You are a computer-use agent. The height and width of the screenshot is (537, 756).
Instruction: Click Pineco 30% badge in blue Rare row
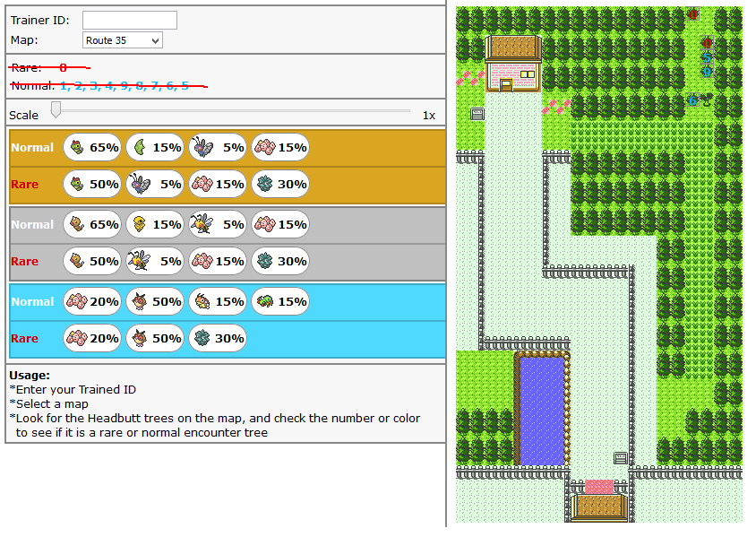pos(218,338)
